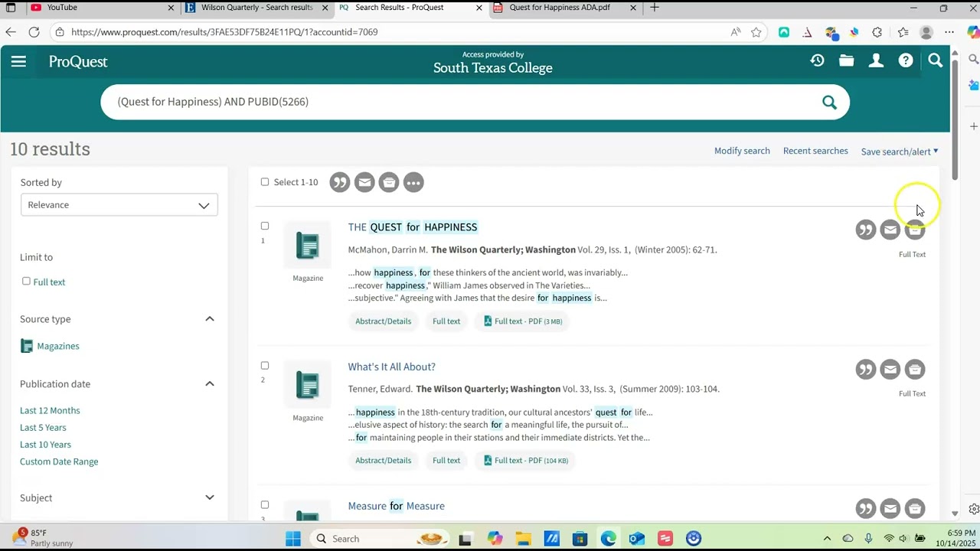Open Full text PDF (104 KB) of result 2
The height and width of the screenshot is (551, 980).
coord(526,461)
